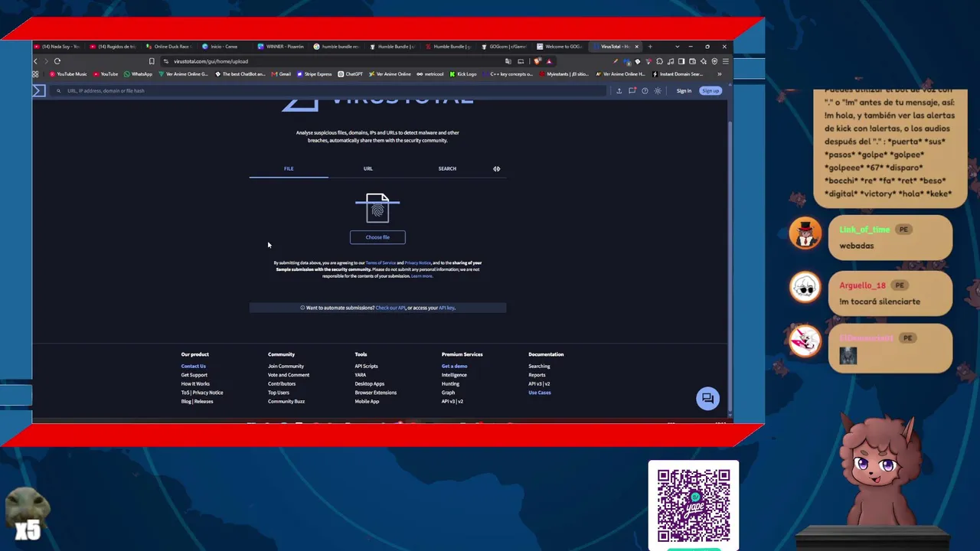Click the bookmarks bar apps grid icon
Image resolution: width=980 pixels, height=551 pixels.
pos(35,74)
